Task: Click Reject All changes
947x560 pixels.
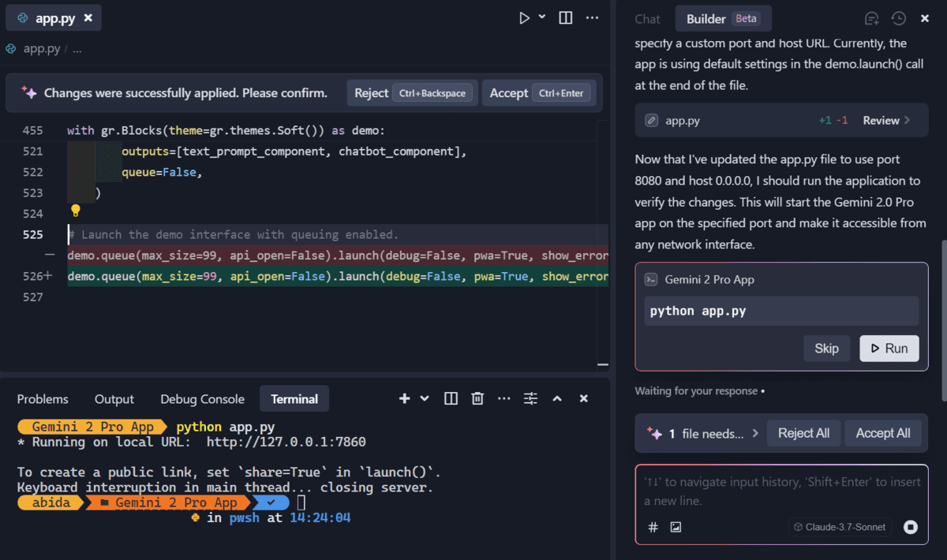Action: point(803,433)
